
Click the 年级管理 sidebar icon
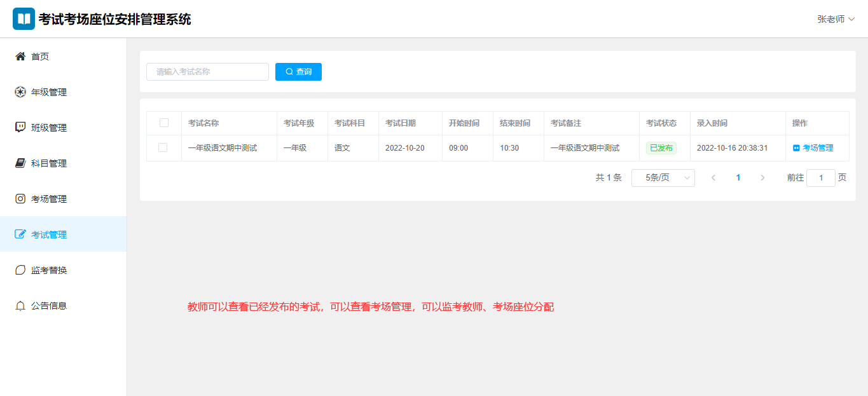(x=20, y=92)
